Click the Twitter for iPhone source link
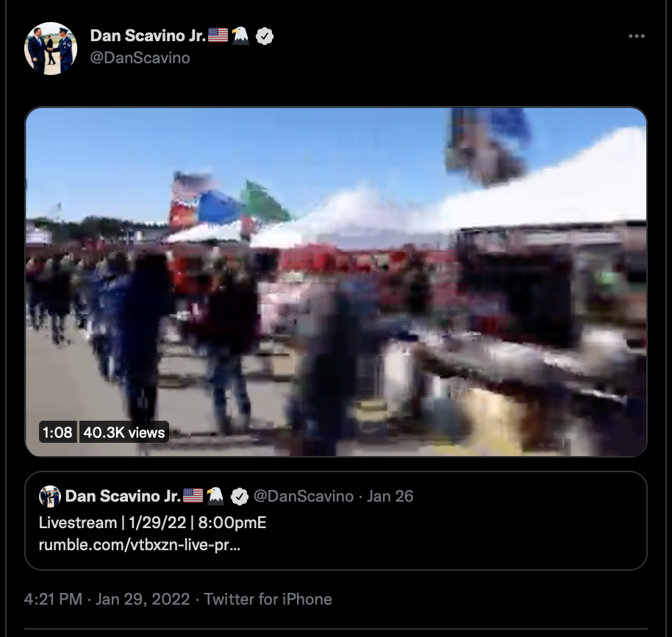The height and width of the screenshot is (637, 672). coord(268,599)
